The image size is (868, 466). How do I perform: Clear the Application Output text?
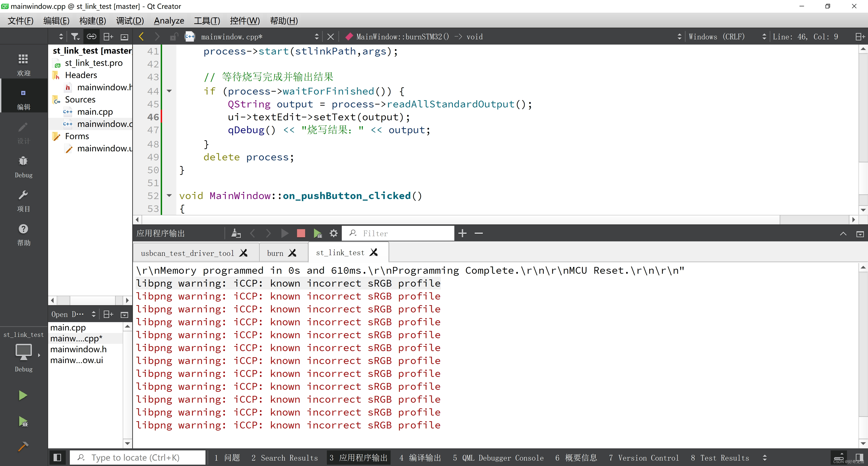(x=236, y=233)
